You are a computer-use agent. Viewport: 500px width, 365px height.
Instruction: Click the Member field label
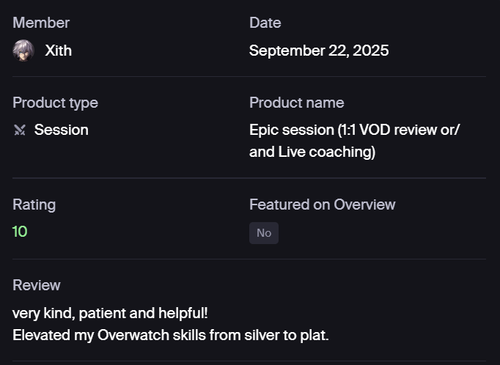[x=41, y=23]
